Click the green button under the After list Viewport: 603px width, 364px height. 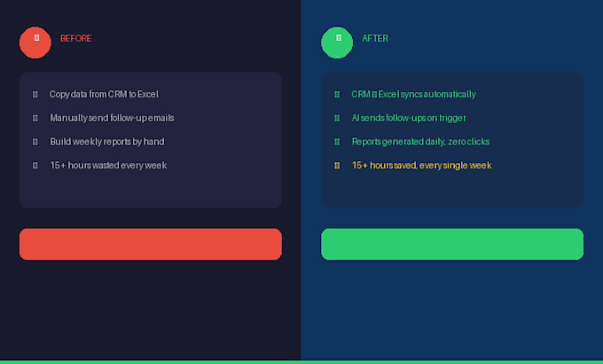click(x=452, y=244)
